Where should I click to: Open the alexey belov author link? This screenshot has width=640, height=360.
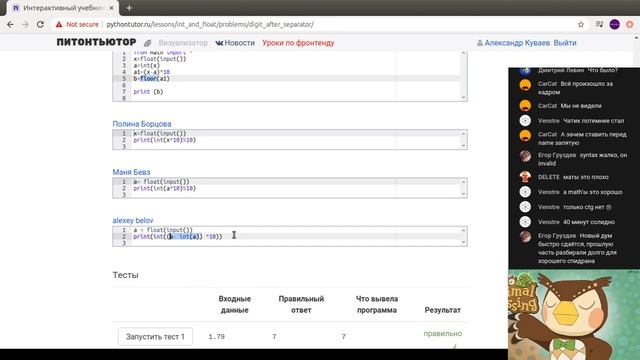pyautogui.click(x=133, y=220)
